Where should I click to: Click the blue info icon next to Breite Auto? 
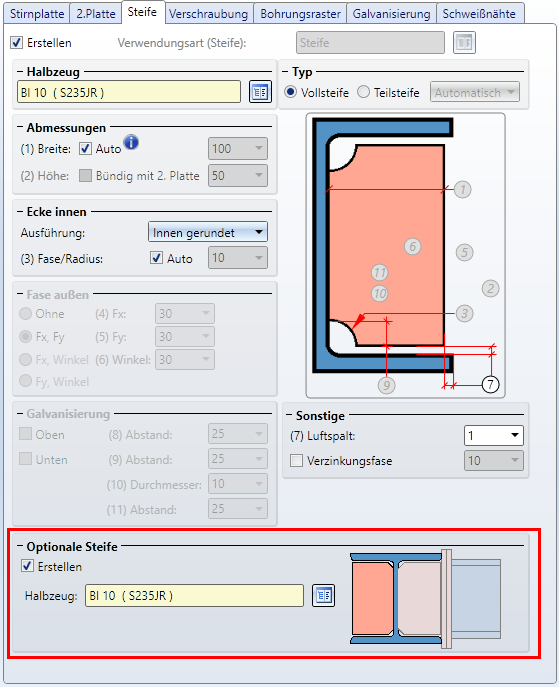[131, 142]
